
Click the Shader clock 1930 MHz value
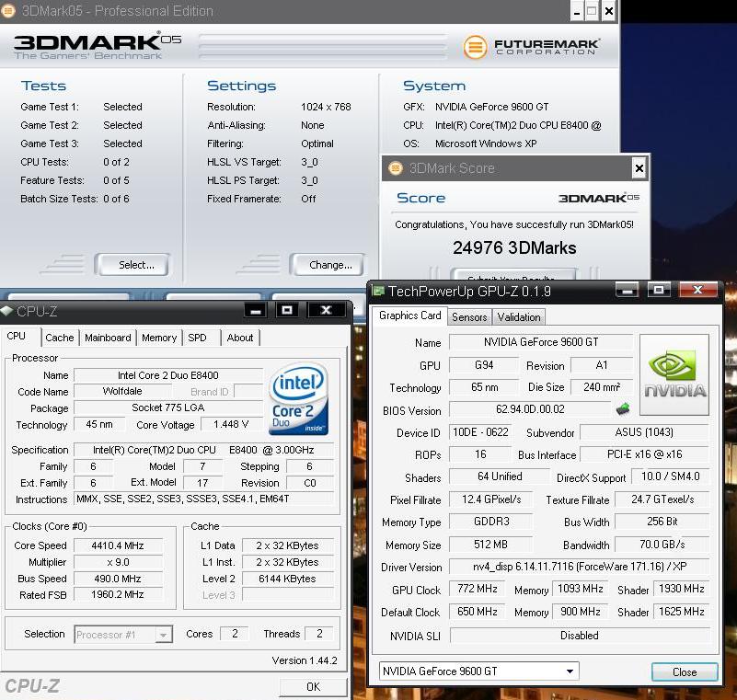pos(681,589)
